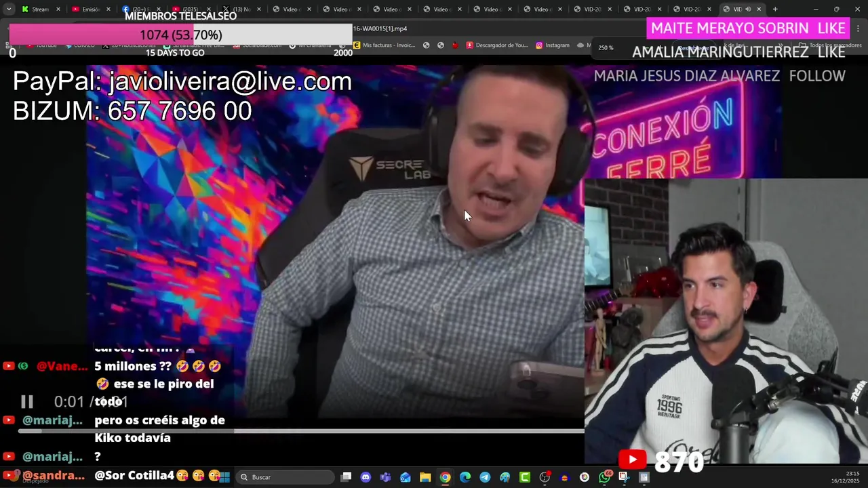Image resolution: width=868 pixels, height=488 pixels.
Task: Open the red-badged circular taskbar icon
Action: click(545, 477)
